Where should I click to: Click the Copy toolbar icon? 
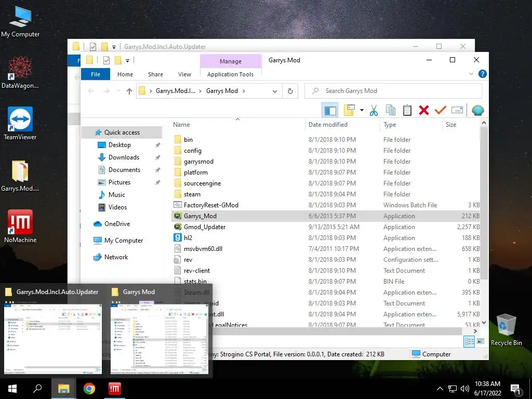click(x=391, y=110)
